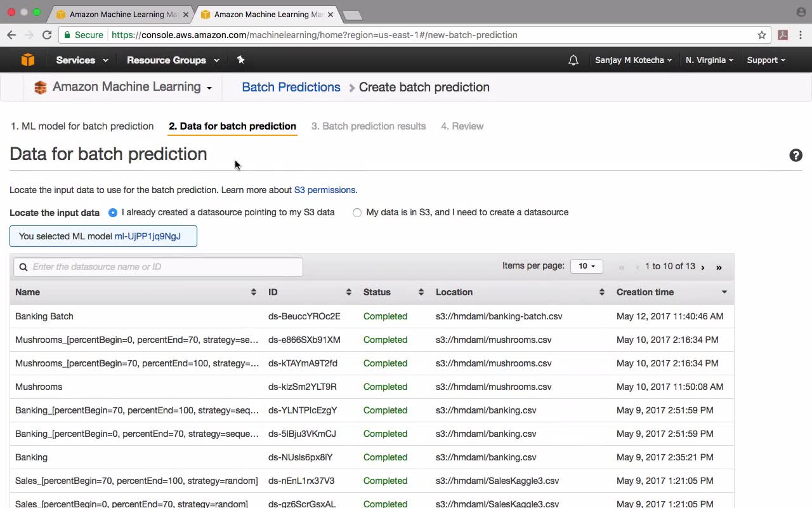Select 'I already created a datasource' option

[113, 213]
